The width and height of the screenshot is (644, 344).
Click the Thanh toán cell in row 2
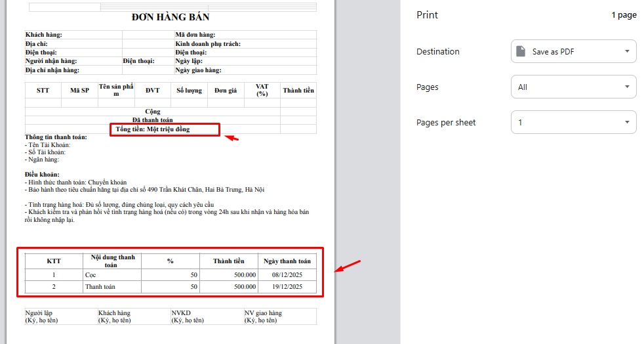click(x=100, y=287)
